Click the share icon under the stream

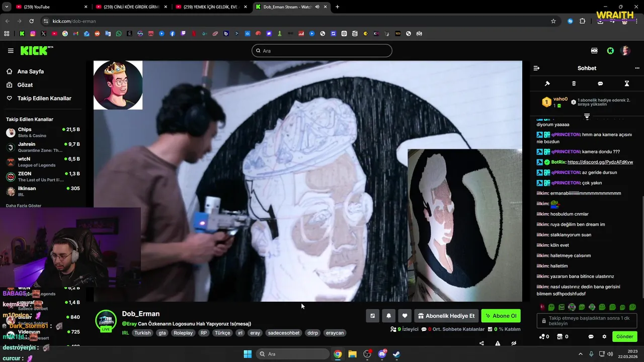coord(481,343)
